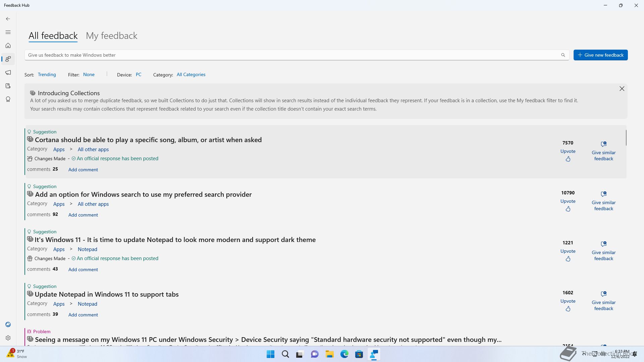Open Apps category link under Cortana item
Screen dimensions: 644x362
(59, 149)
